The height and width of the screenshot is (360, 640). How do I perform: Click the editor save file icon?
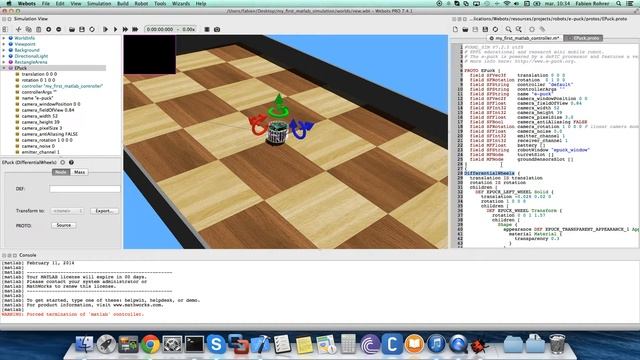pyautogui.click(x=475, y=29)
